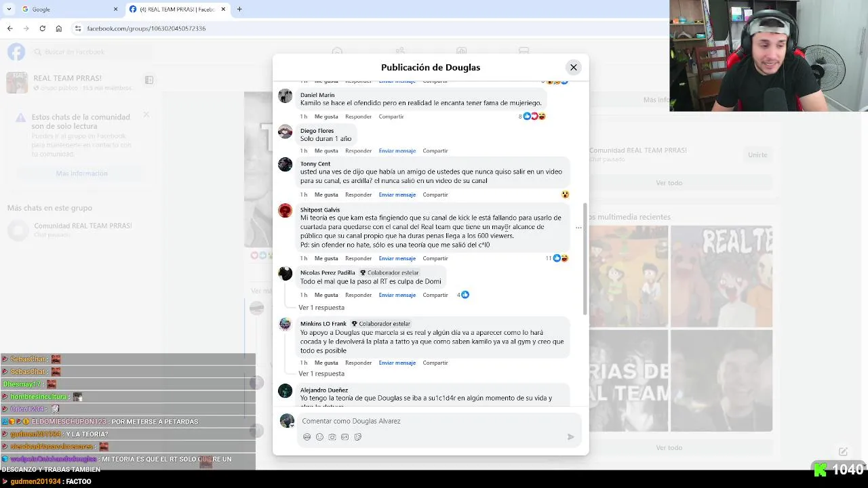This screenshot has height=488, width=868.
Task: Open the GIF picker in comment box
Action: point(345,437)
